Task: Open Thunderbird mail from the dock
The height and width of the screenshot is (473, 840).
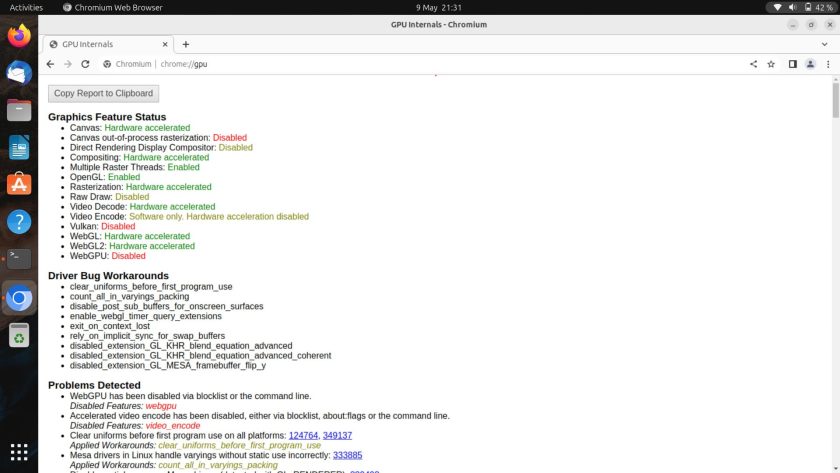Action: tap(19, 73)
